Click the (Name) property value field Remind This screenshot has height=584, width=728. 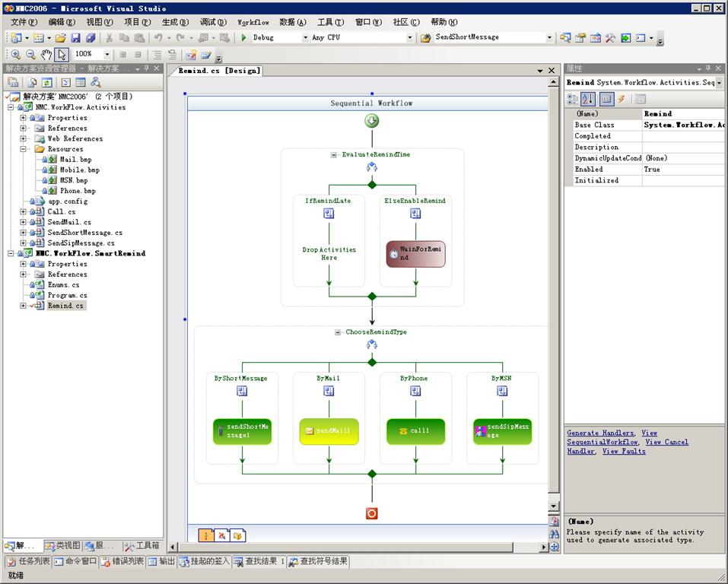point(683,114)
